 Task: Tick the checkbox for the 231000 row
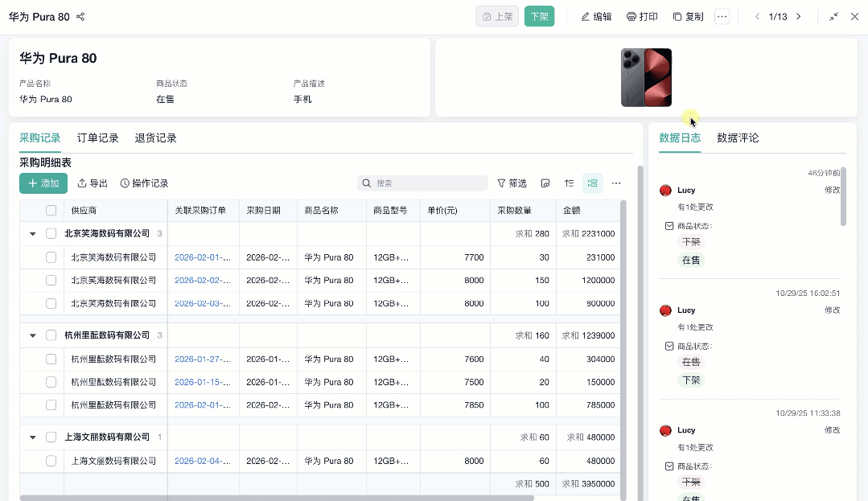click(51, 257)
